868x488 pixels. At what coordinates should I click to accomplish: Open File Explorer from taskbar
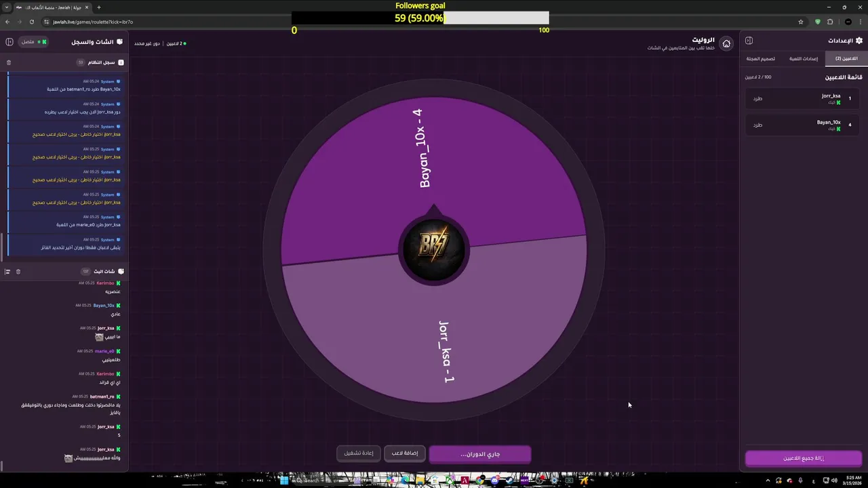[x=420, y=481]
